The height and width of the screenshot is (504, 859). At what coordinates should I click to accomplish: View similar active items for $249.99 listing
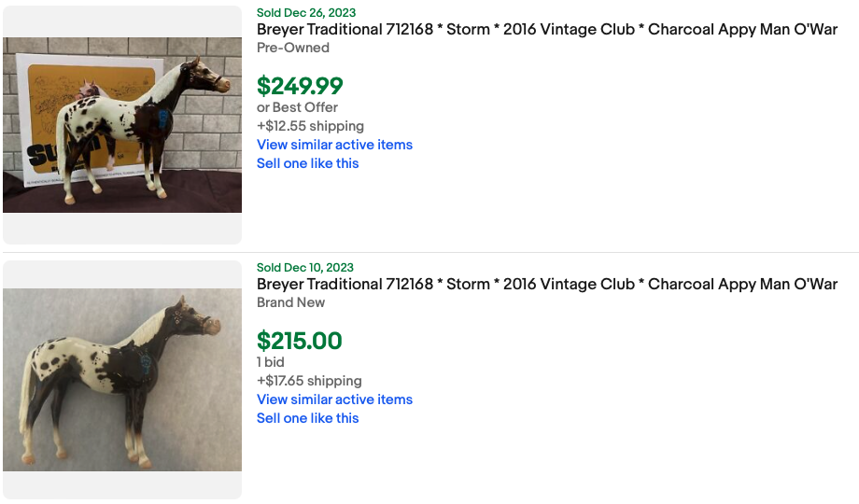(x=334, y=145)
